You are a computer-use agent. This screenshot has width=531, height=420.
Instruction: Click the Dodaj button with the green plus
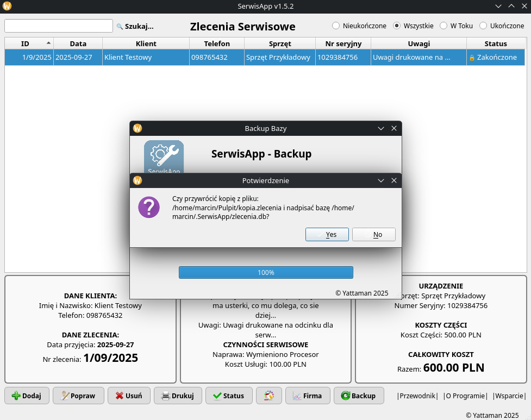[27, 396]
